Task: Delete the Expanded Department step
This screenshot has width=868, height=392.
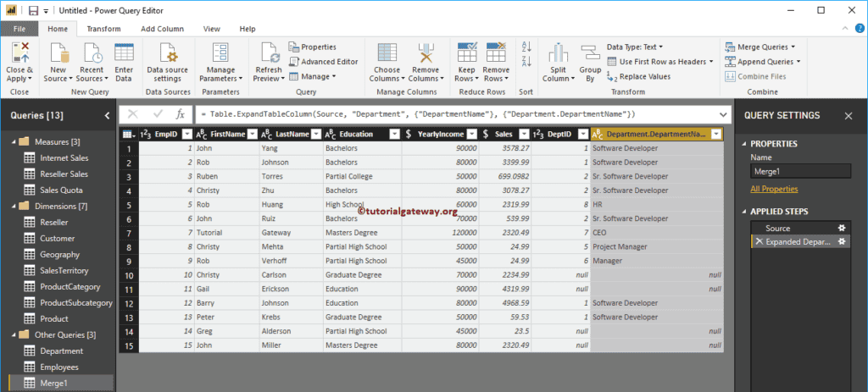Action: point(759,241)
